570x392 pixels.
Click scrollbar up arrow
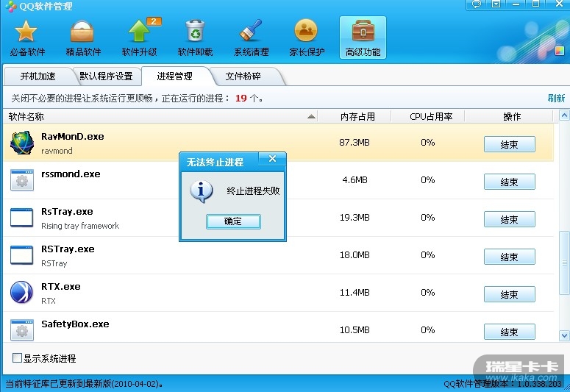(564, 116)
